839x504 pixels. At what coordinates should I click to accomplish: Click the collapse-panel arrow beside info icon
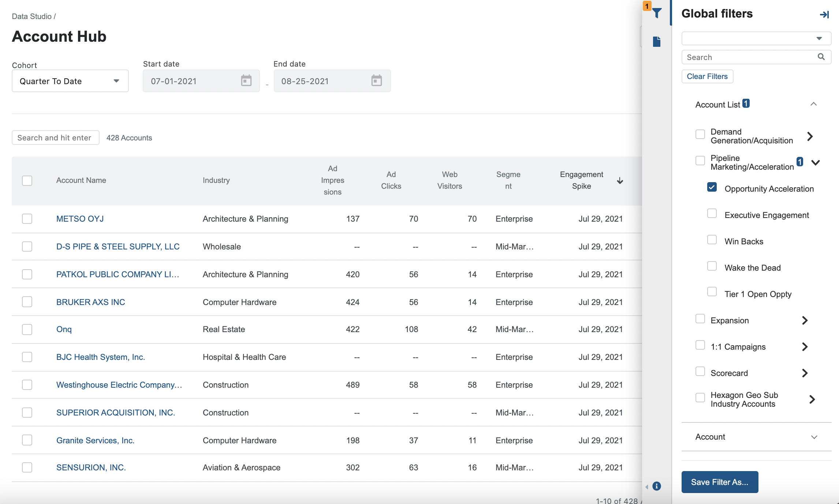click(x=647, y=486)
